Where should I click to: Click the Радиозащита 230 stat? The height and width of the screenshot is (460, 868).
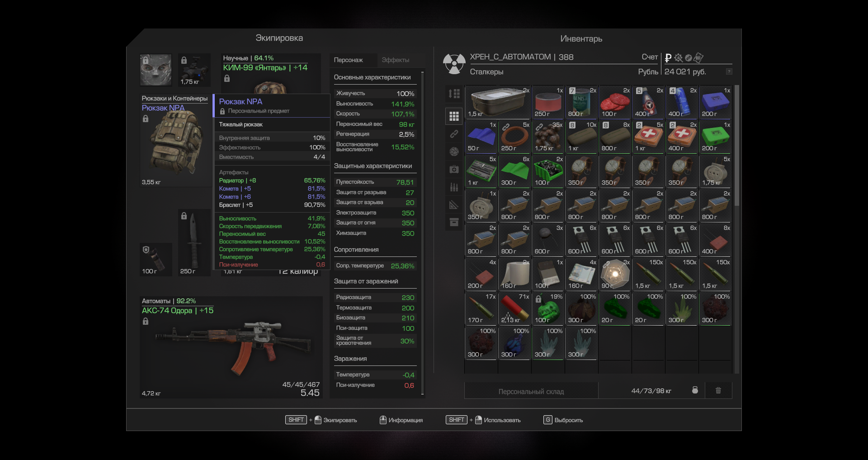(375, 297)
